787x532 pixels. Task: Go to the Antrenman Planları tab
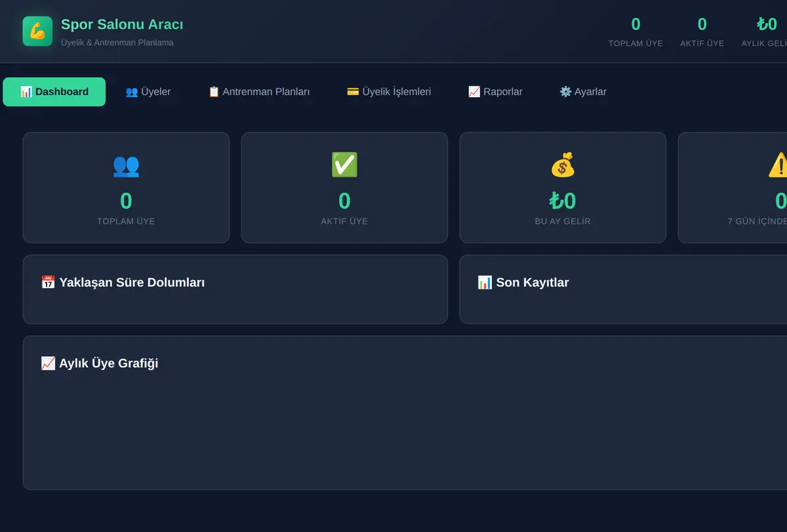tap(259, 92)
